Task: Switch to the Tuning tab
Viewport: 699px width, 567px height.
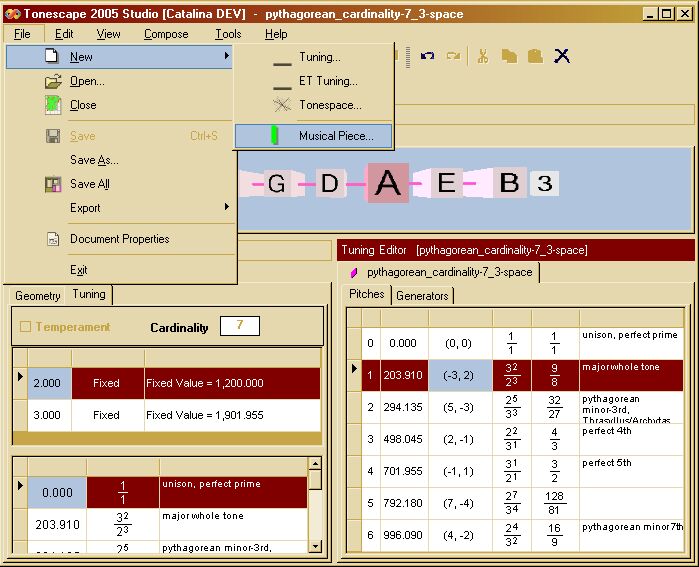Action: coord(89,295)
